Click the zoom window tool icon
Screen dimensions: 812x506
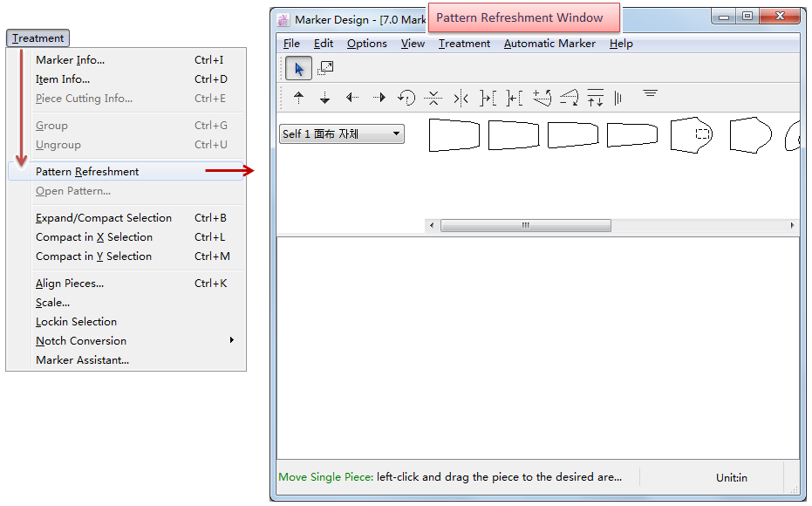325,68
